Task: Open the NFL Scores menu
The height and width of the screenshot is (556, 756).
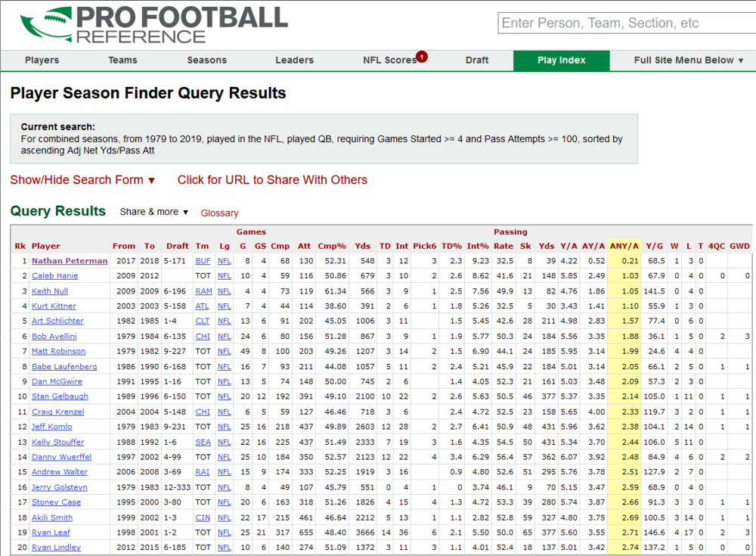Action: 389,61
